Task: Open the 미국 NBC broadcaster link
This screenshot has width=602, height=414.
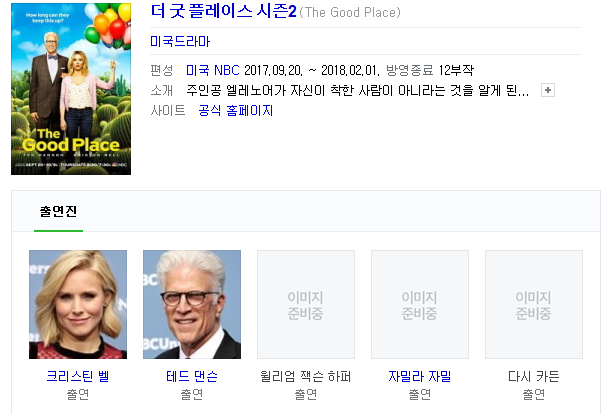Action: point(212,70)
